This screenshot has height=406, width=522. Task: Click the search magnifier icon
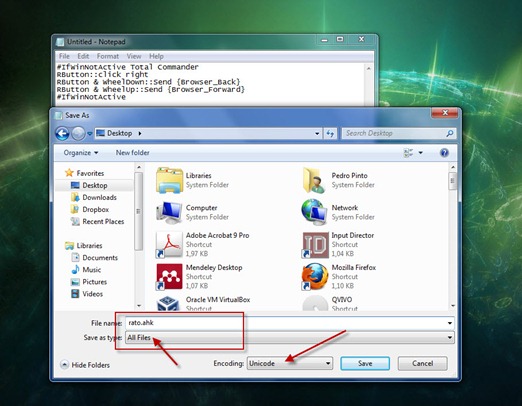[x=449, y=133]
